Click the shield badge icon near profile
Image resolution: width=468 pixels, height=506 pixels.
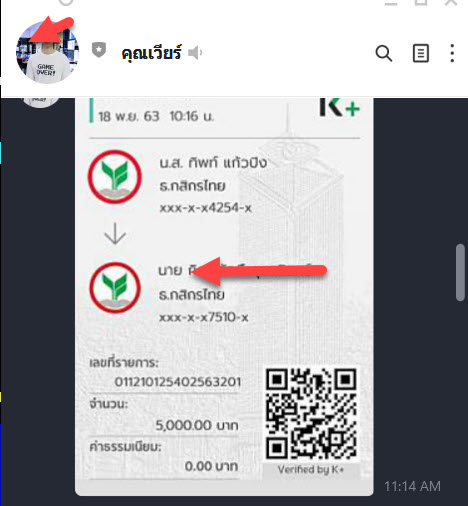(x=99, y=50)
